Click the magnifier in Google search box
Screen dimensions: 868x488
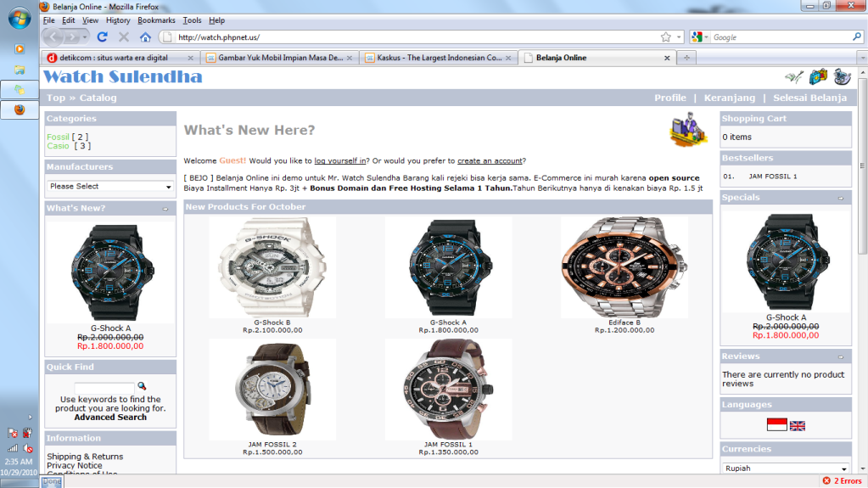[x=857, y=37]
